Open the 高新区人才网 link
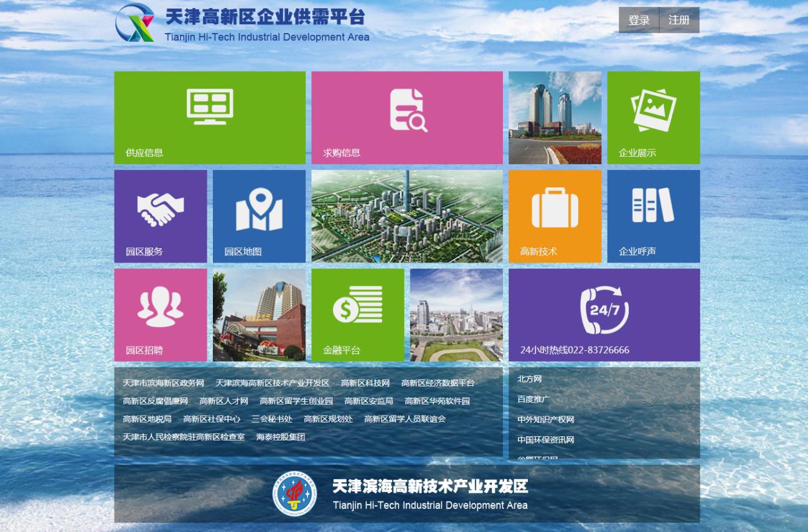Image resolution: width=808 pixels, height=532 pixels. tap(223, 401)
